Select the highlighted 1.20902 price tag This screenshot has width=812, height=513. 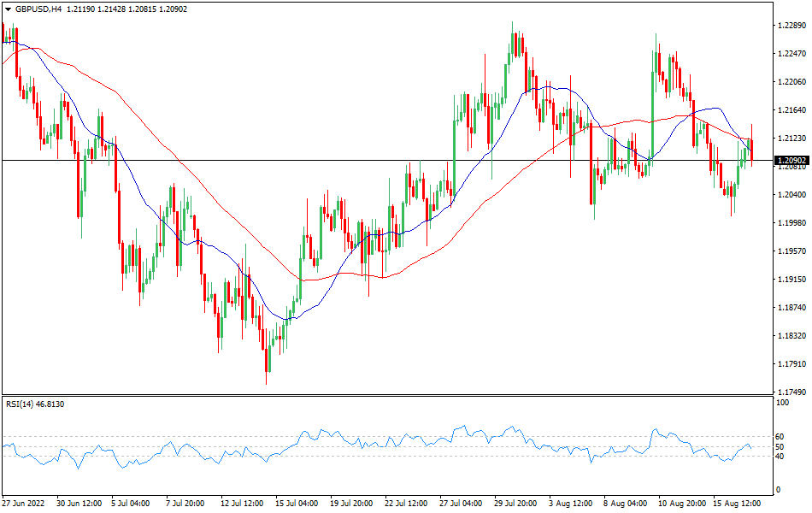[792, 159]
